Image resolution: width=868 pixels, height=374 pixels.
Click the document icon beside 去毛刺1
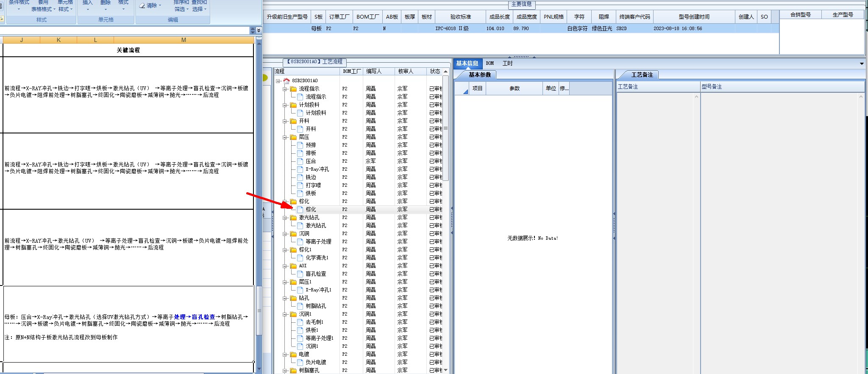click(x=300, y=322)
